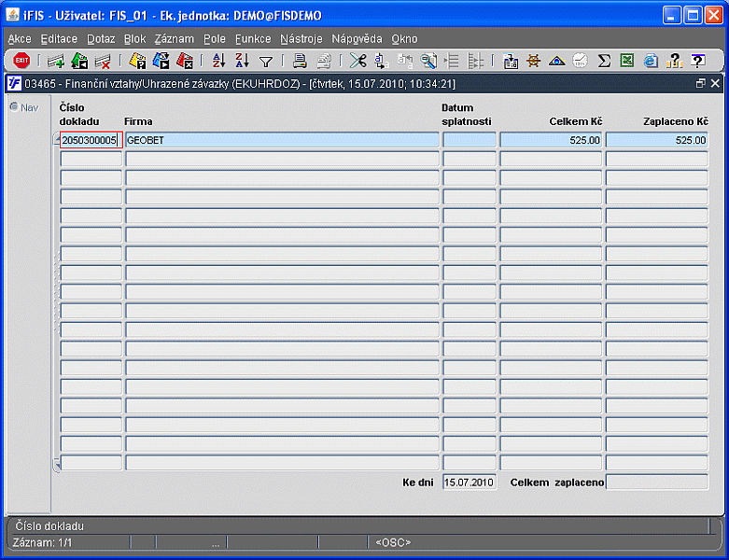This screenshot has width=729, height=560.
Task: Click the round clock-like icon
Action: tap(581, 61)
